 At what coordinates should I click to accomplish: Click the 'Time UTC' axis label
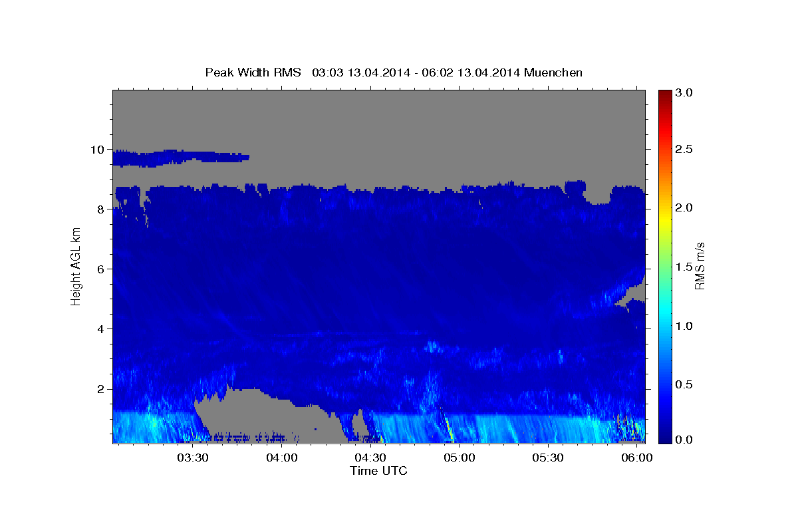tap(378, 471)
